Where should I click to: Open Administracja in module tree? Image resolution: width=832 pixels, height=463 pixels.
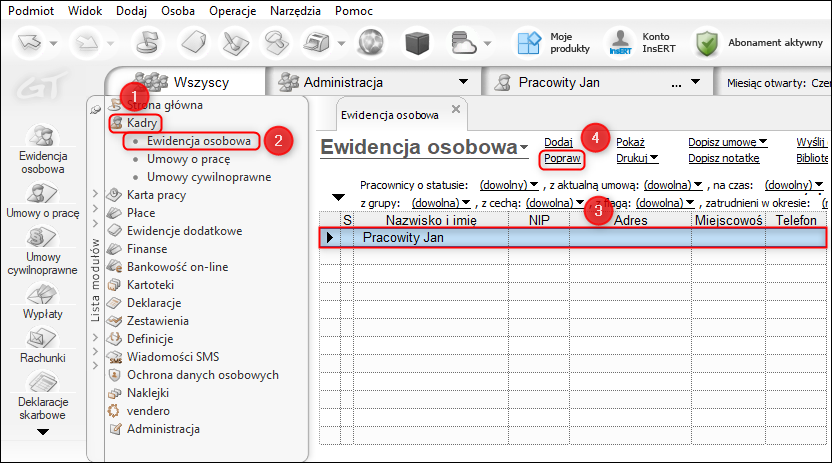[x=163, y=430]
